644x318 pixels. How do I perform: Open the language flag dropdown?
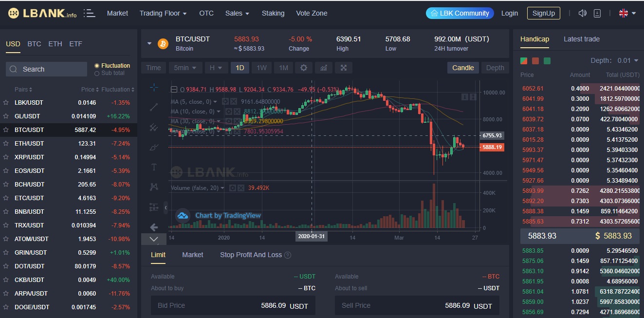[x=627, y=13]
